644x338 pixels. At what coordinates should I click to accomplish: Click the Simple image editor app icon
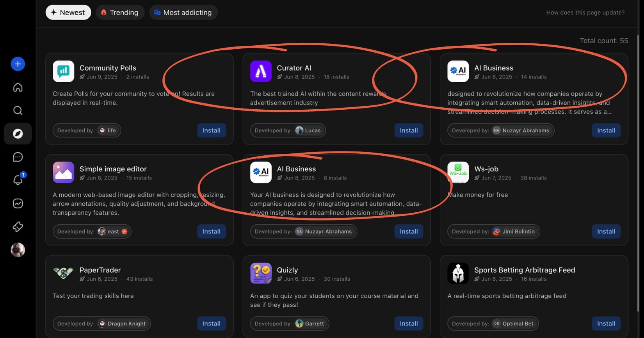click(x=63, y=172)
